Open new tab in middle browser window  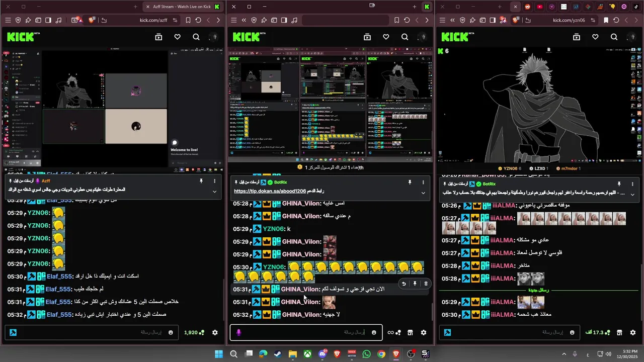pyautogui.click(x=414, y=7)
